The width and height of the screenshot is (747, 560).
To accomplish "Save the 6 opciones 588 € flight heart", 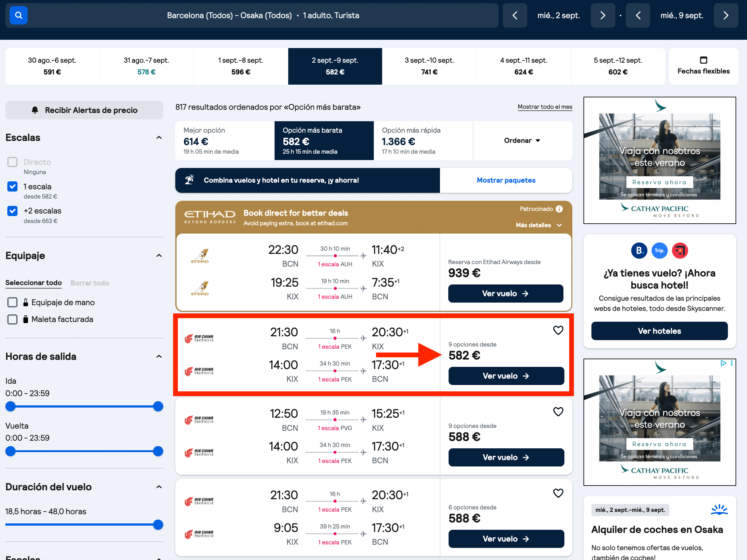I will [x=558, y=493].
